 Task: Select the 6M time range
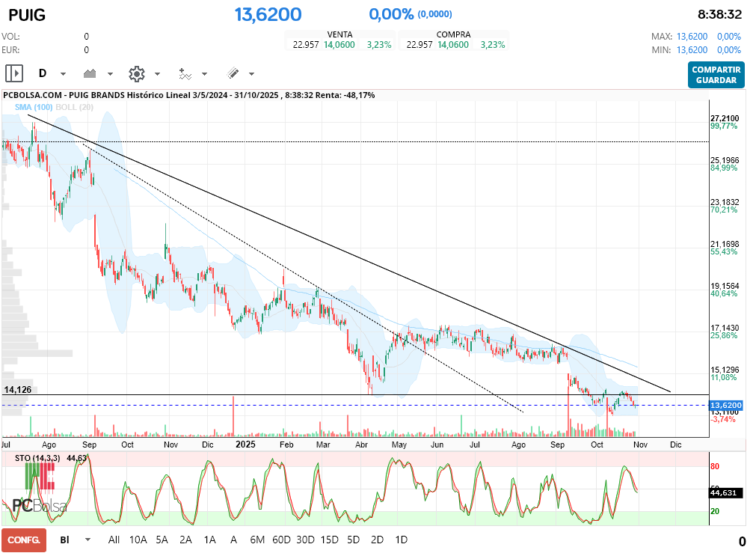coord(257,540)
